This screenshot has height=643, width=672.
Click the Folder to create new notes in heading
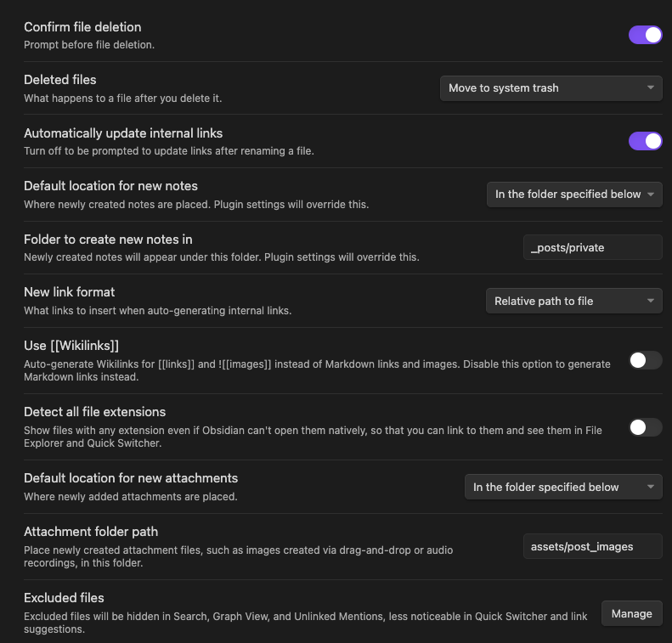pos(108,239)
